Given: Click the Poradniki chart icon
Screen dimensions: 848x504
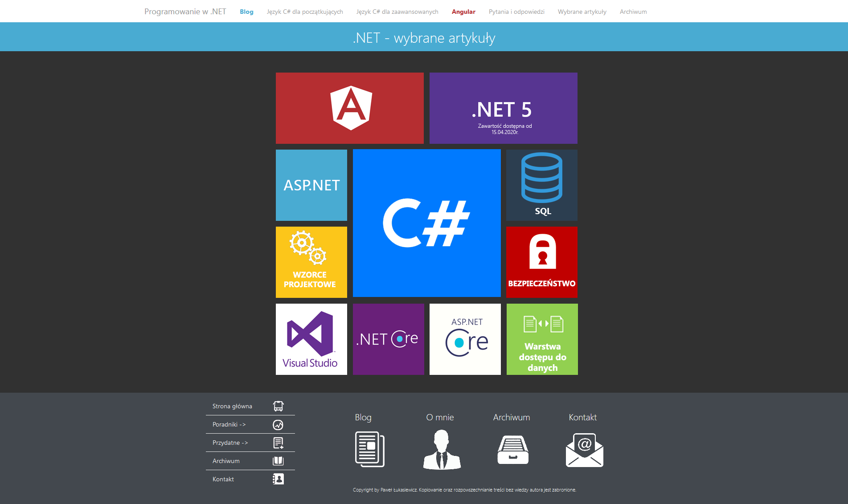Looking at the screenshot, I should click(278, 425).
